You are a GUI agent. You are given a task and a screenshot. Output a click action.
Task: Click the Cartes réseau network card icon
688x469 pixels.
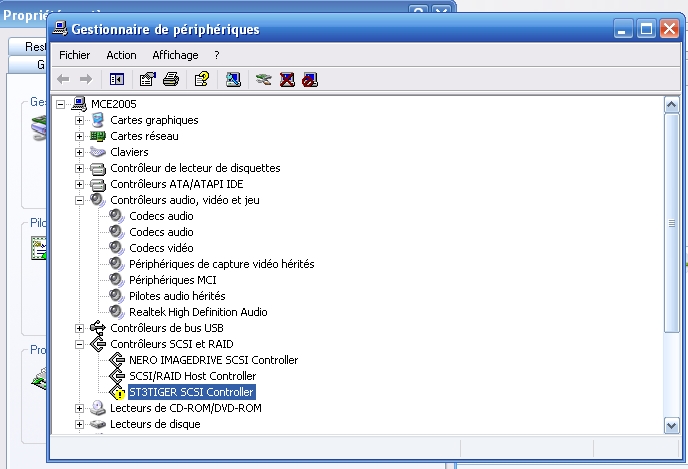(x=98, y=136)
